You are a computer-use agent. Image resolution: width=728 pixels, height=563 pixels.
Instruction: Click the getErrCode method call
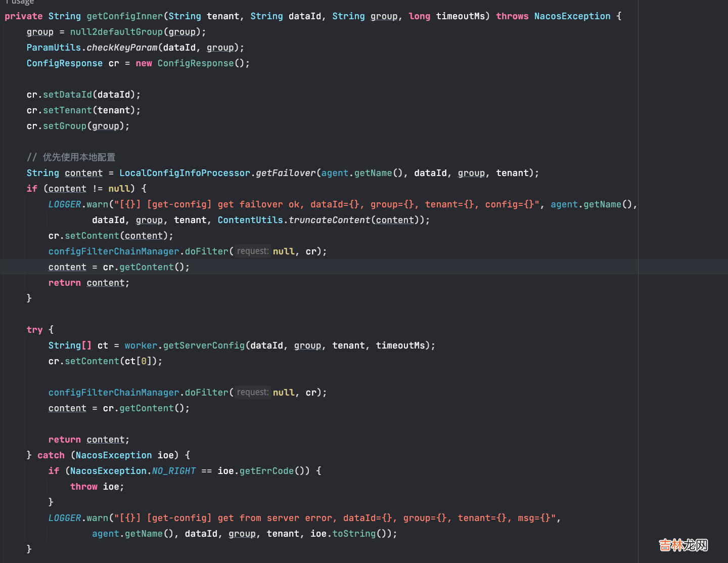tap(266, 471)
